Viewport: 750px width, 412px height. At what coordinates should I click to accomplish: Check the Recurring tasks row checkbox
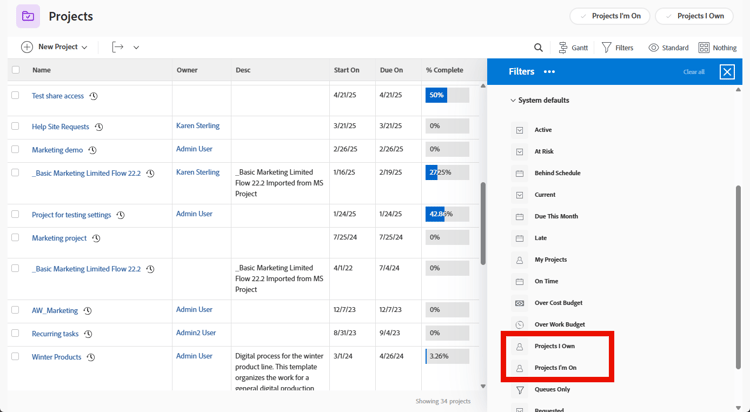point(15,333)
